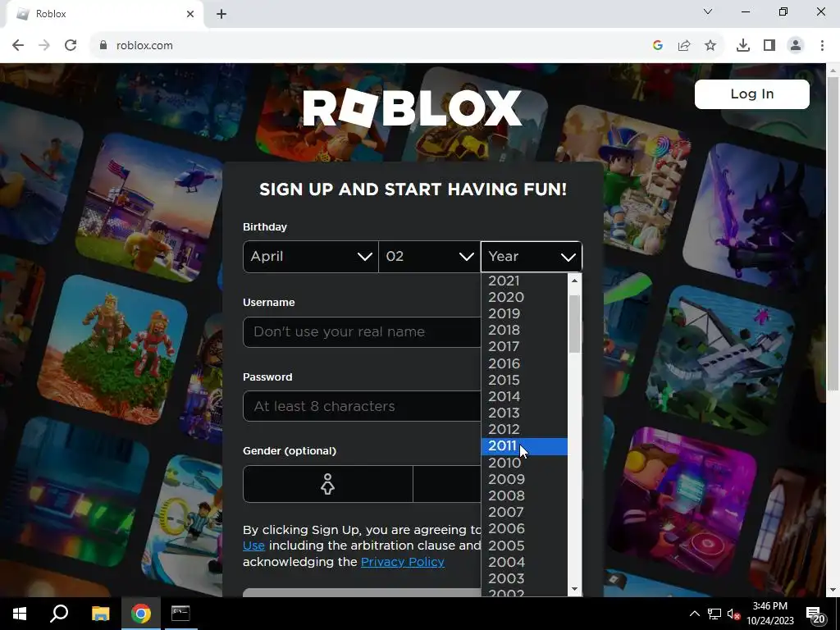840x630 pixels.
Task: Open the taskbar clock and date
Action: pyautogui.click(x=770, y=614)
